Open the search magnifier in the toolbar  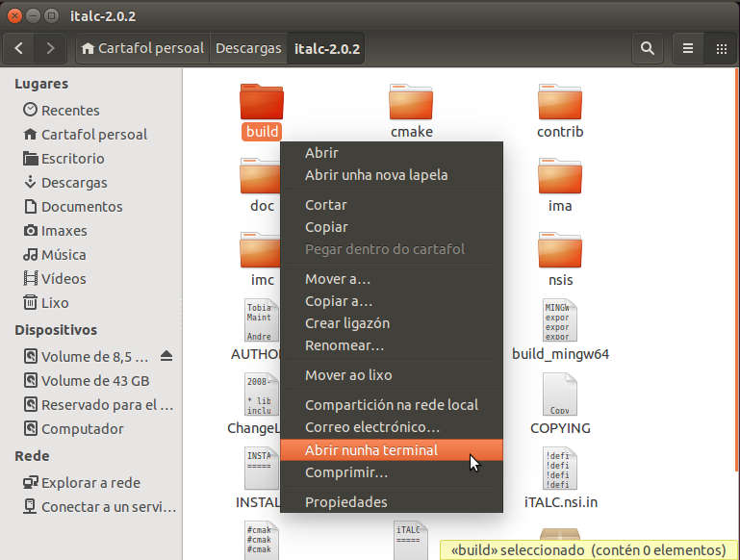(x=647, y=48)
